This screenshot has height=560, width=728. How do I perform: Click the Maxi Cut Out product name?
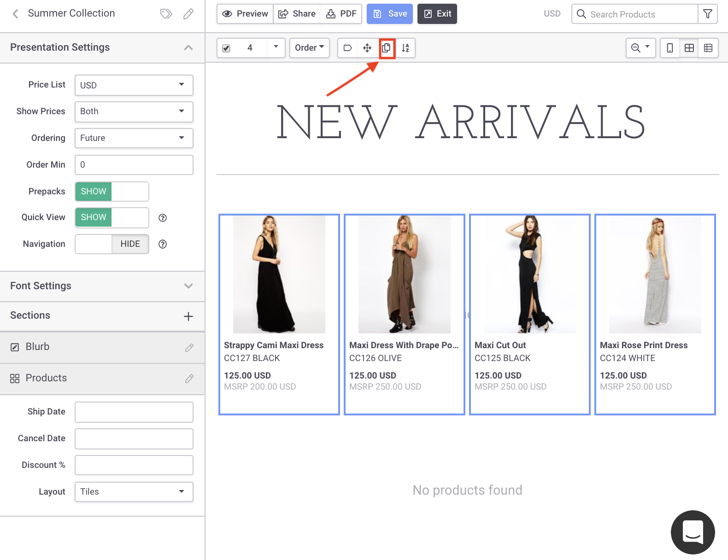click(x=500, y=345)
